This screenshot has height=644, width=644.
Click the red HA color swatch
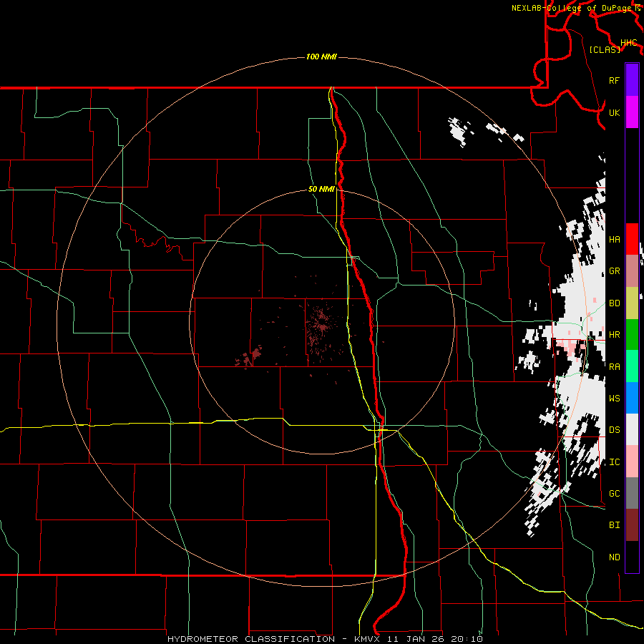632,239
